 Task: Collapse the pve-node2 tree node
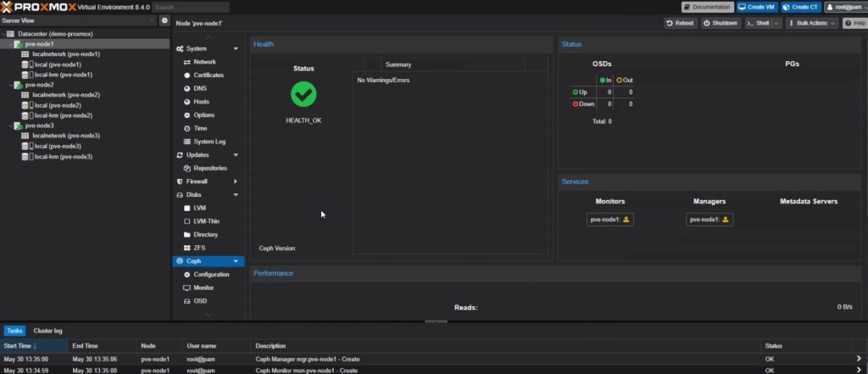[x=10, y=85]
